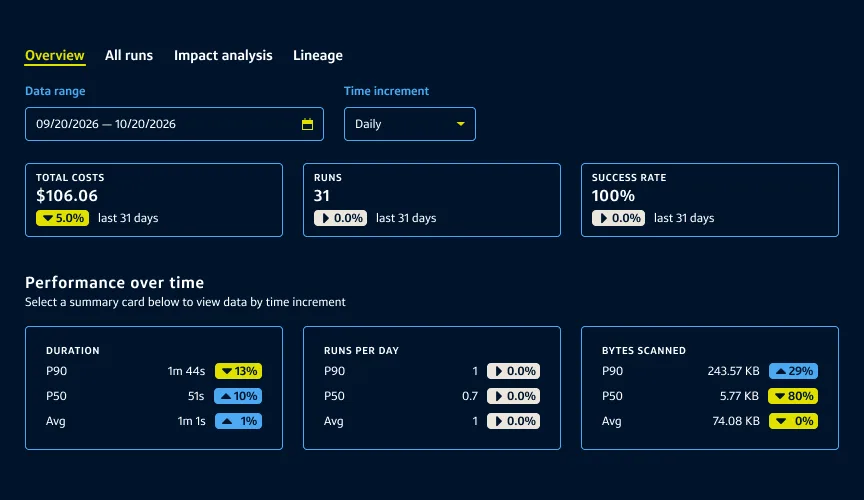Select the Runs Per Day card
This screenshot has width=864, height=500.
432,388
